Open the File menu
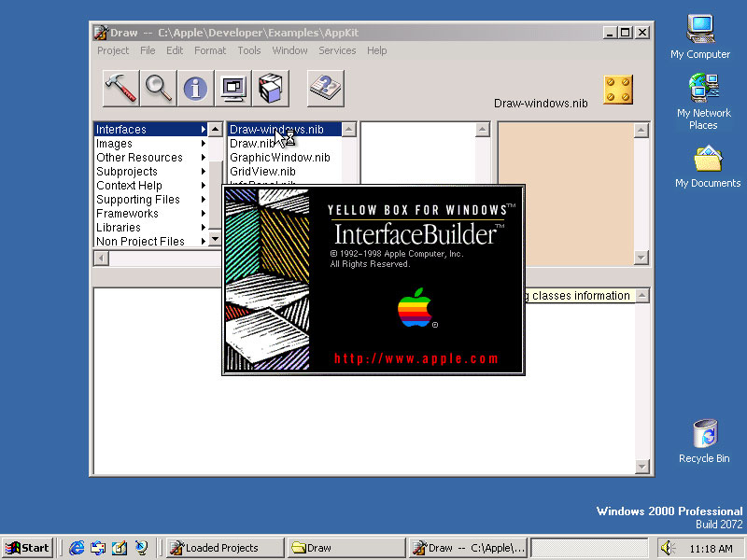The height and width of the screenshot is (560, 747). click(x=148, y=50)
